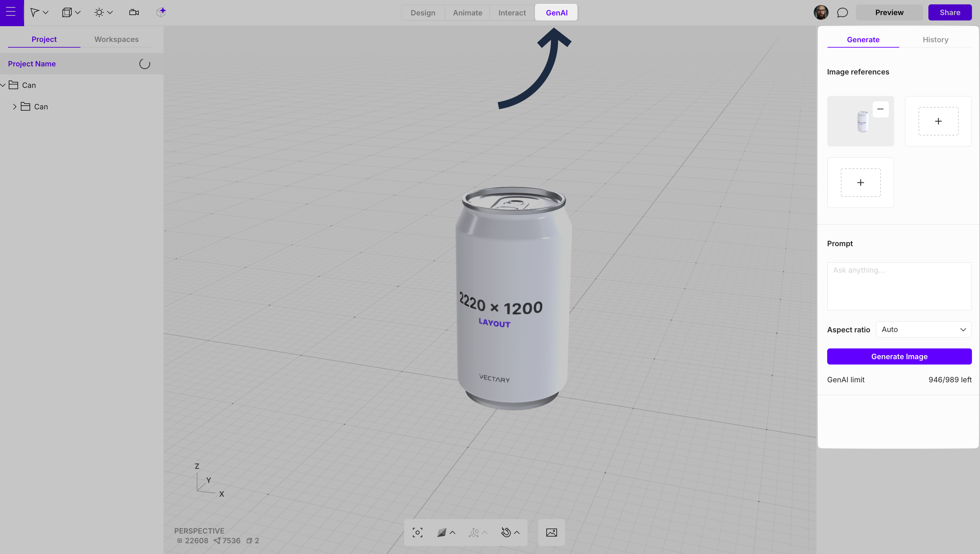Expand the nested Can folder
Image resolution: width=980 pixels, height=554 pixels.
[x=15, y=107]
